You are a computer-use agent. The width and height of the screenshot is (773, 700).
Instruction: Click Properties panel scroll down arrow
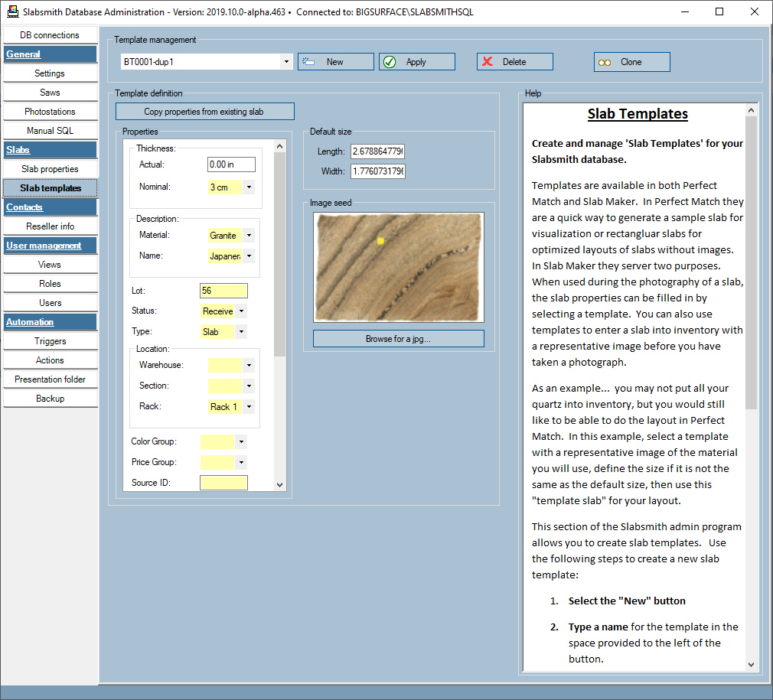[279, 485]
